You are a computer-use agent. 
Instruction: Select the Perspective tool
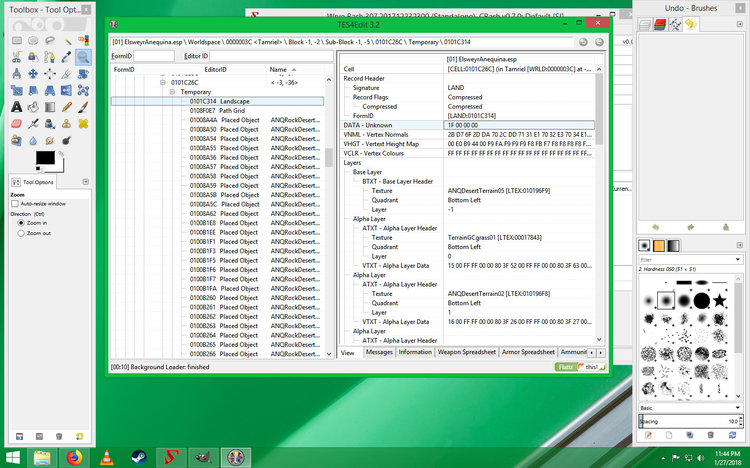(50, 90)
